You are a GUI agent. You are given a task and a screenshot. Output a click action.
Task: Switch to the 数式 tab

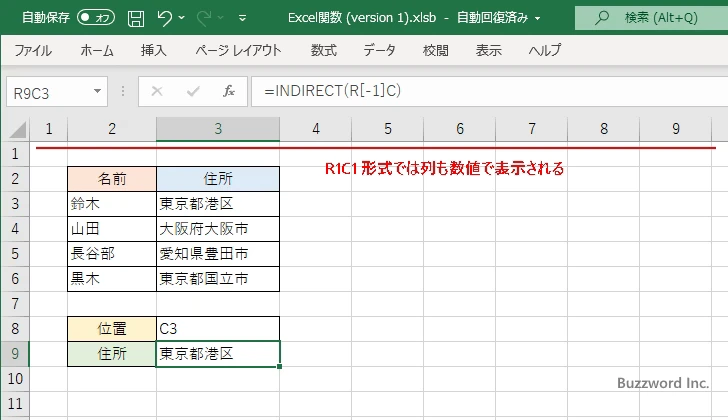click(324, 50)
